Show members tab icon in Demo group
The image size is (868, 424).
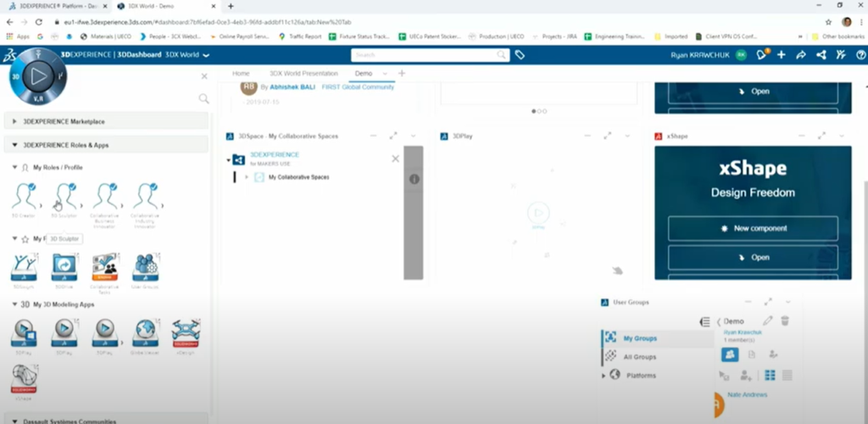coord(730,354)
